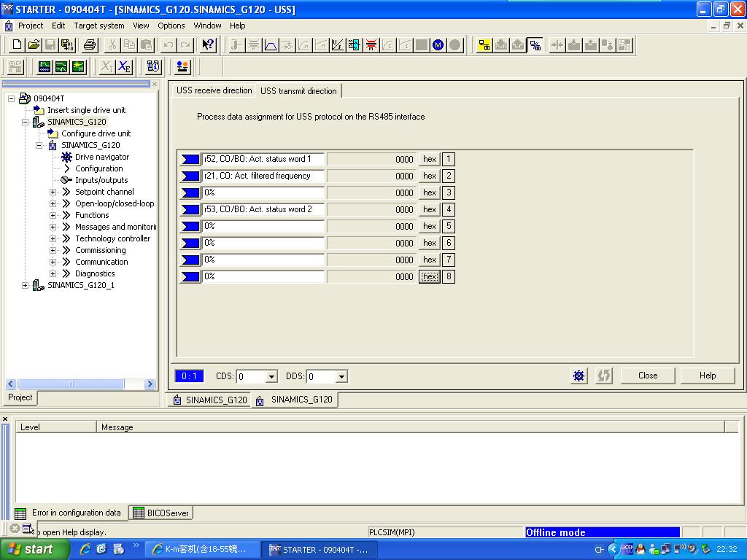Connect to target system via yellow icon
Image resolution: width=747 pixels, height=560 pixels.
tap(484, 45)
